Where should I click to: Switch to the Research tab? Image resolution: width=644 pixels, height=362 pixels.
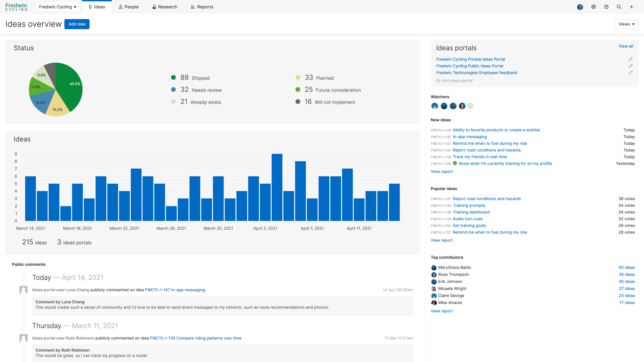click(x=165, y=7)
